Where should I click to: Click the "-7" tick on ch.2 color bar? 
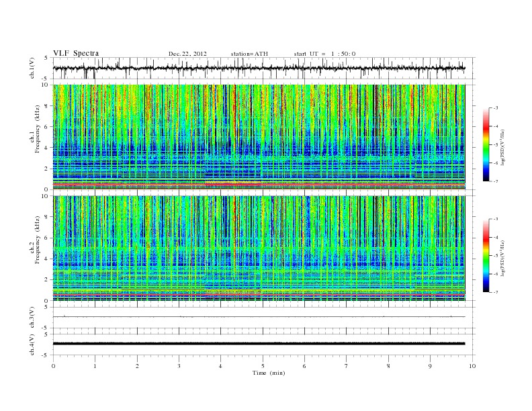click(x=495, y=292)
